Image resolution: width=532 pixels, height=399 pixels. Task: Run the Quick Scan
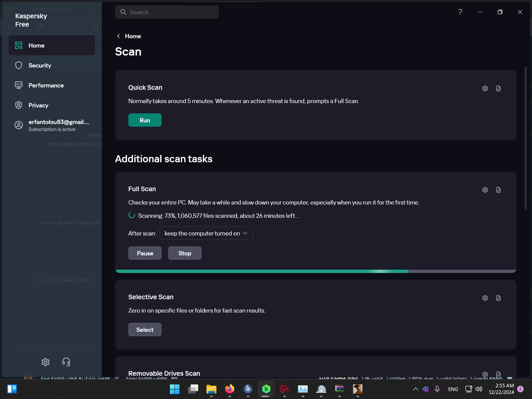(x=145, y=120)
